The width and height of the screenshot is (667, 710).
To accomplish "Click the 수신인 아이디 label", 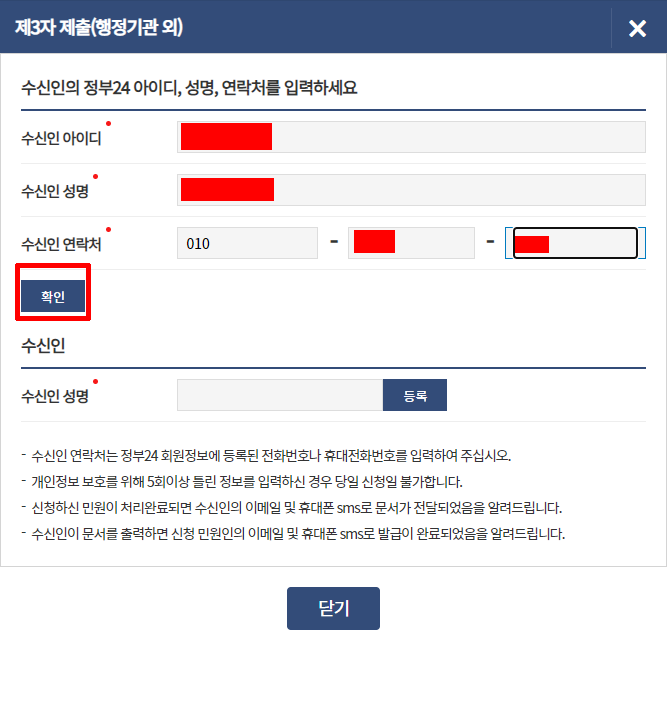I will pos(61,138).
